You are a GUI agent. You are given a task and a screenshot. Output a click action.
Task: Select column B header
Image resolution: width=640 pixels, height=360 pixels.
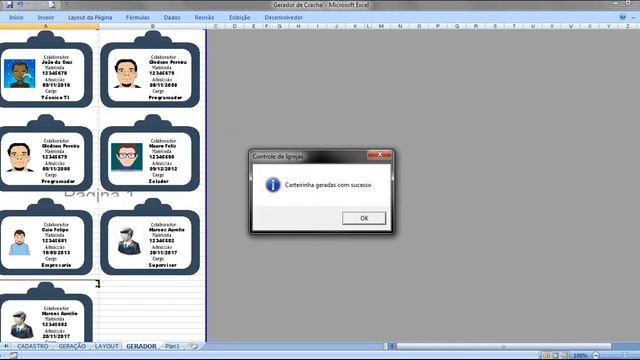[152, 26]
